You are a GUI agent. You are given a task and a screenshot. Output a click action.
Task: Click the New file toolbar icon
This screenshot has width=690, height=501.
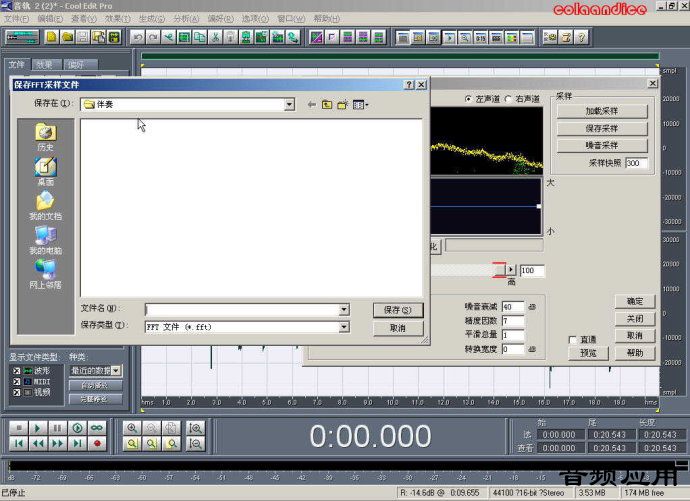point(51,37)
